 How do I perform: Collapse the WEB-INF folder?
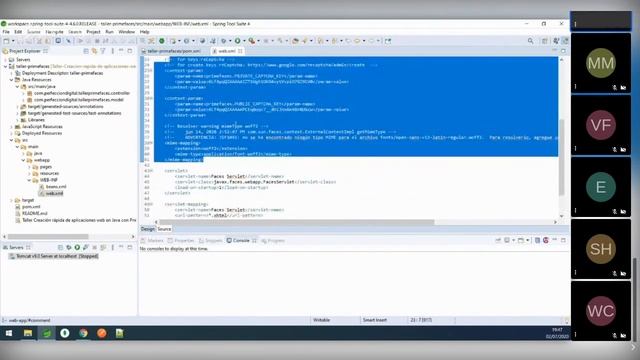(29, 180)
